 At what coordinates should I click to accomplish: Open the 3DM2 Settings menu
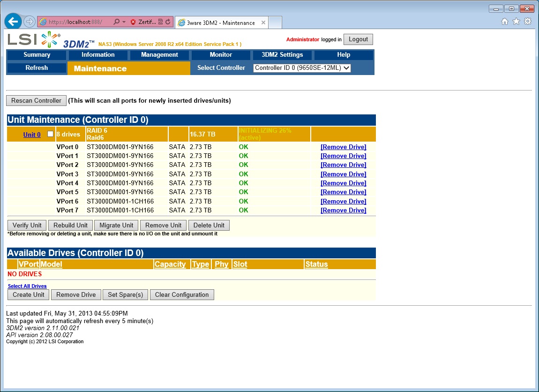click(x=282, y=55)
